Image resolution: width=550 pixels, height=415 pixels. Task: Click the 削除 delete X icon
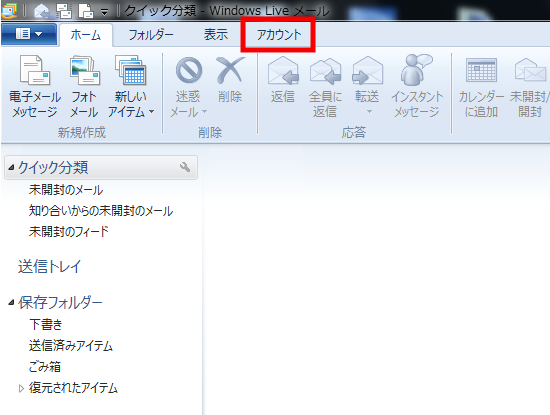point(230,71)
